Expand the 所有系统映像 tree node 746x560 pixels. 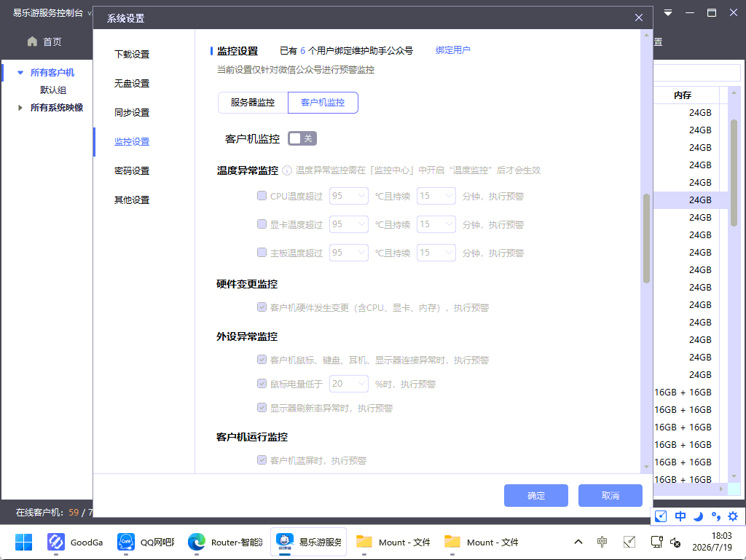click(x=20, y=108)
